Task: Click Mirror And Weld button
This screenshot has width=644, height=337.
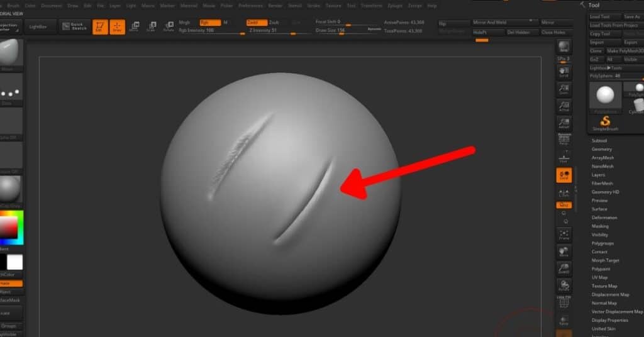Action: pos(504,23)
